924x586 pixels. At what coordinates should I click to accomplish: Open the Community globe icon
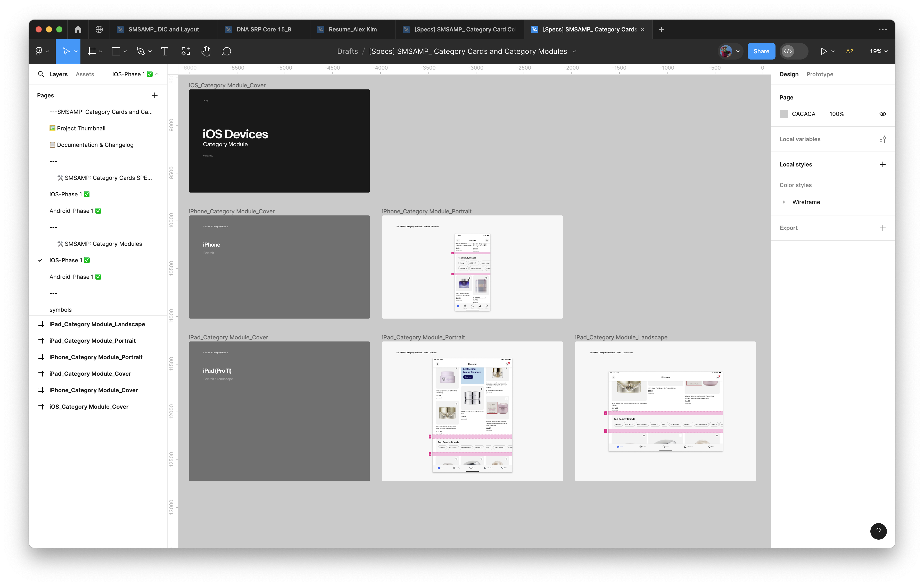[x=99, y=29]
